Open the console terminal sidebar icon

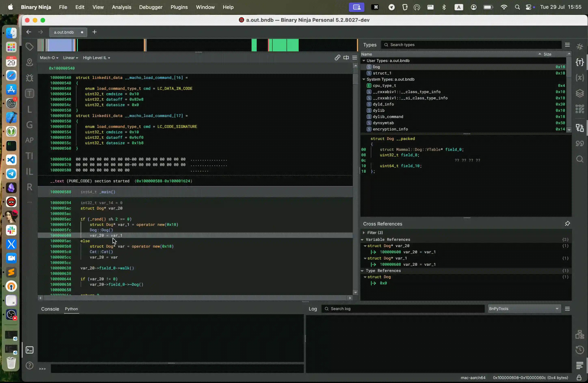(29, 350)
